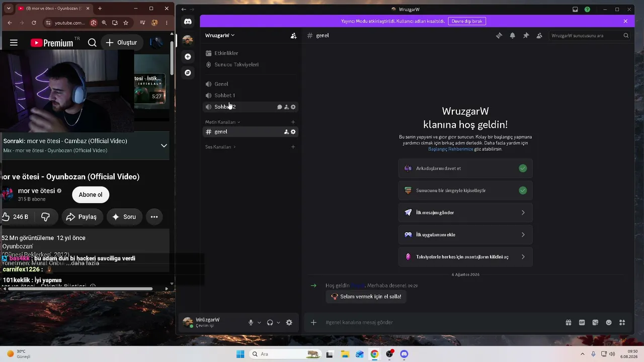Viewport: 644px width, 362px height.
Task: Open more actions menu for YouTube video
Action: (x=154, y=217)
